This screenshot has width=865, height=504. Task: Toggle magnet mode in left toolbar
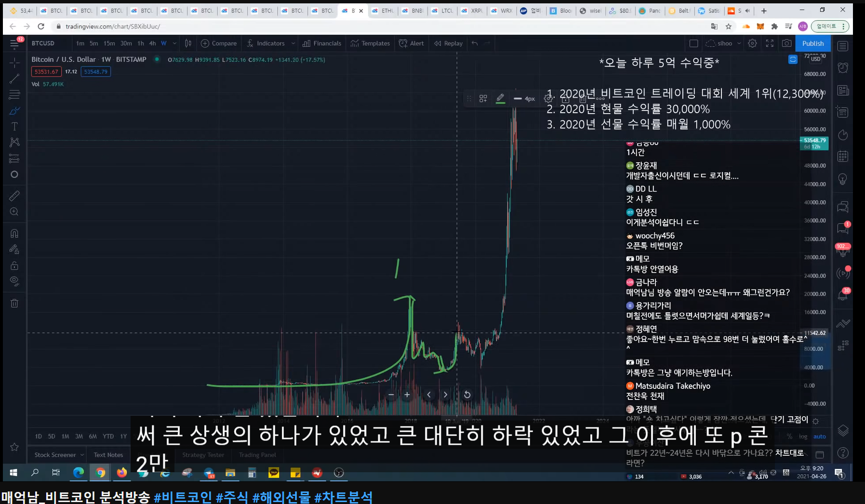(14, 233)
